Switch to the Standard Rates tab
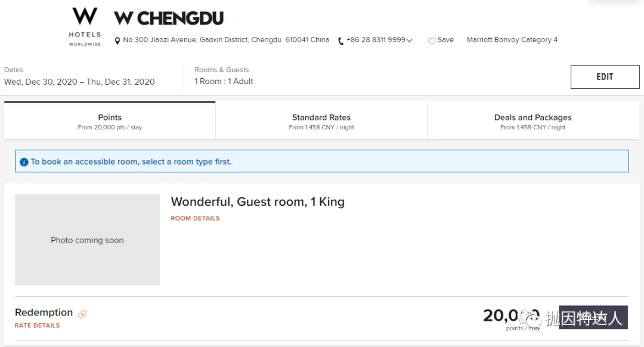This screenshot has height=347, width=644. 321,120
